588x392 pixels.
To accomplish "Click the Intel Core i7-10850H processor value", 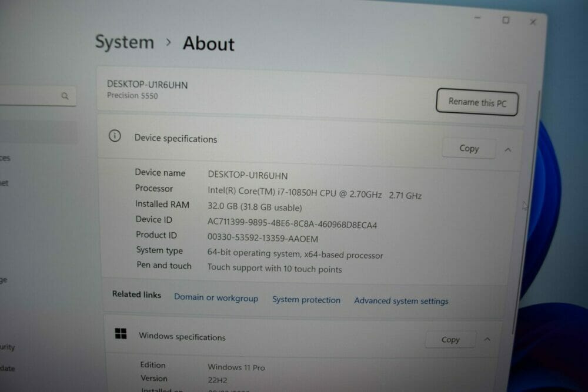I will tap(315, 193).
